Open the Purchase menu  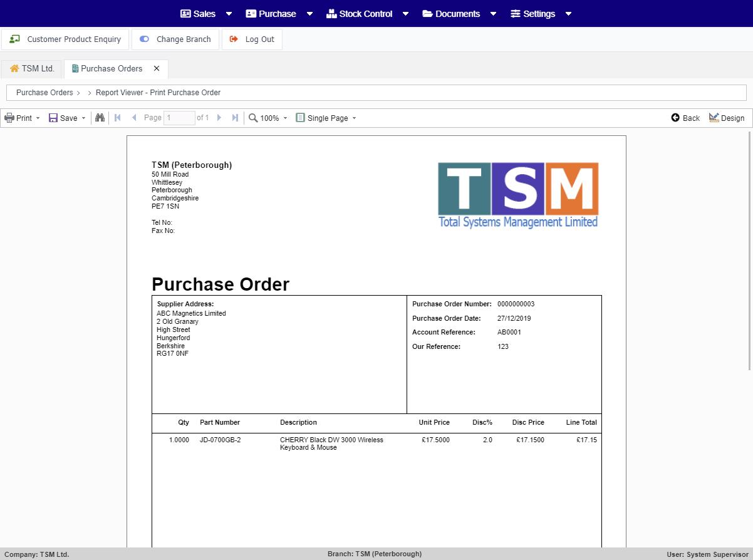click(x=271, y=14)
